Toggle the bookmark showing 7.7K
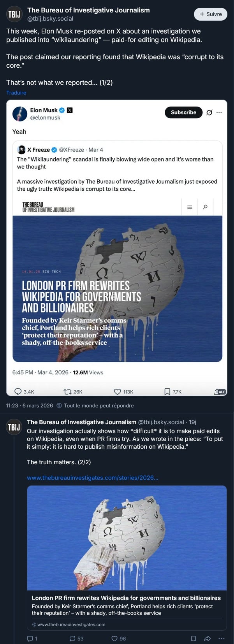 [167, 391]
